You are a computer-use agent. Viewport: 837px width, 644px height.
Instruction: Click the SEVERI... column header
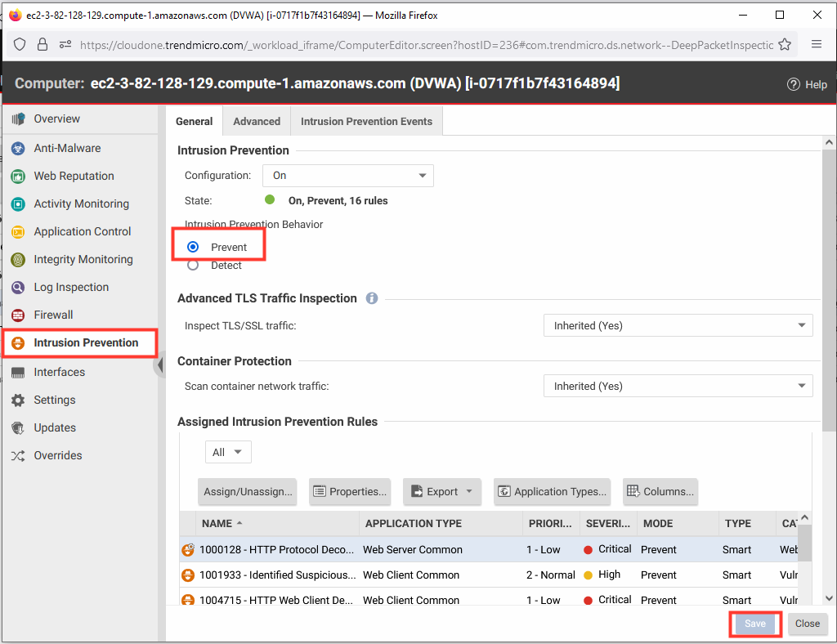[608, 524]
